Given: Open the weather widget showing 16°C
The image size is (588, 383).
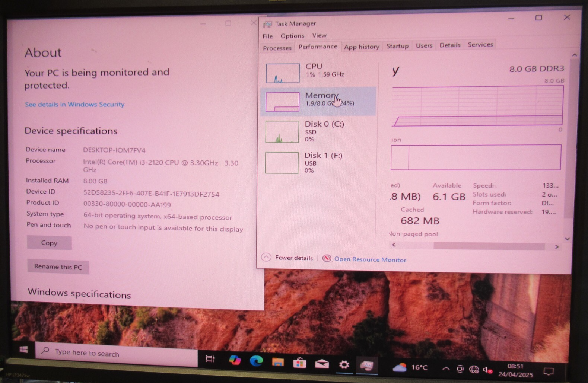Looking at the screenshot, I should 410,368.
